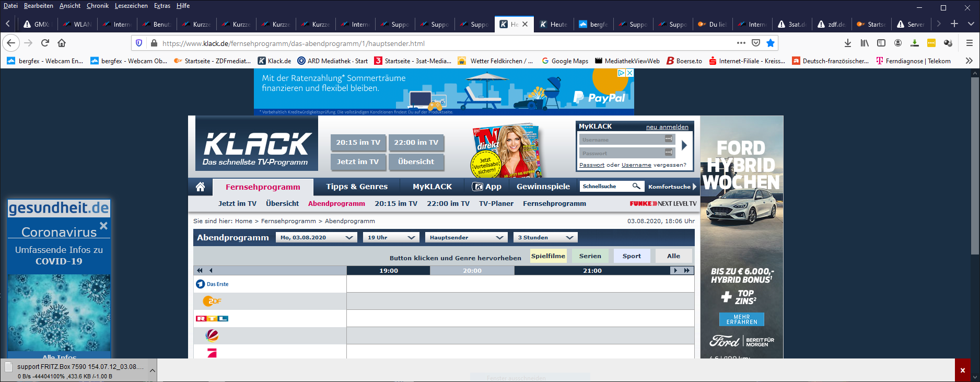
Task: Show site security padlock info
Action: [154, 43]
